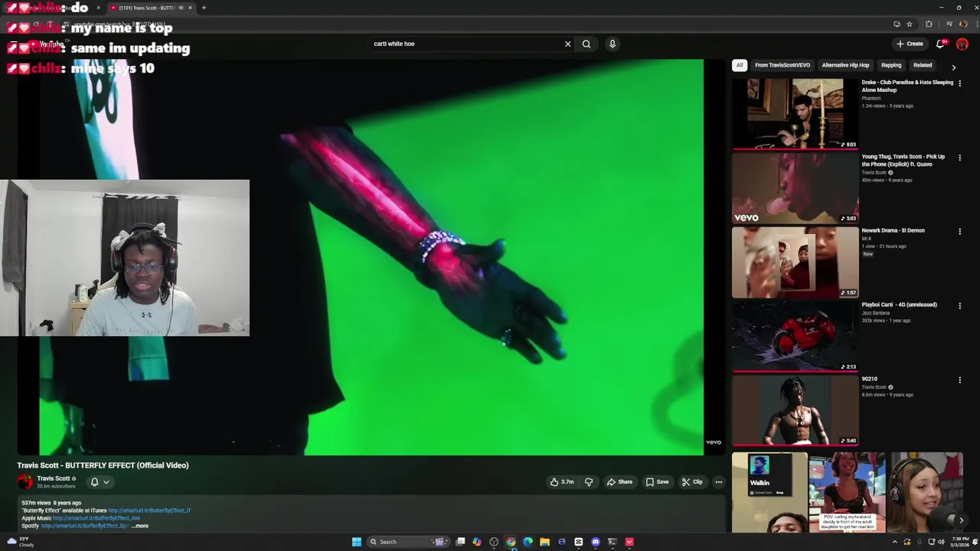Open options for 90210 video
Screen dimensions: 980x551
pos(959,380)
